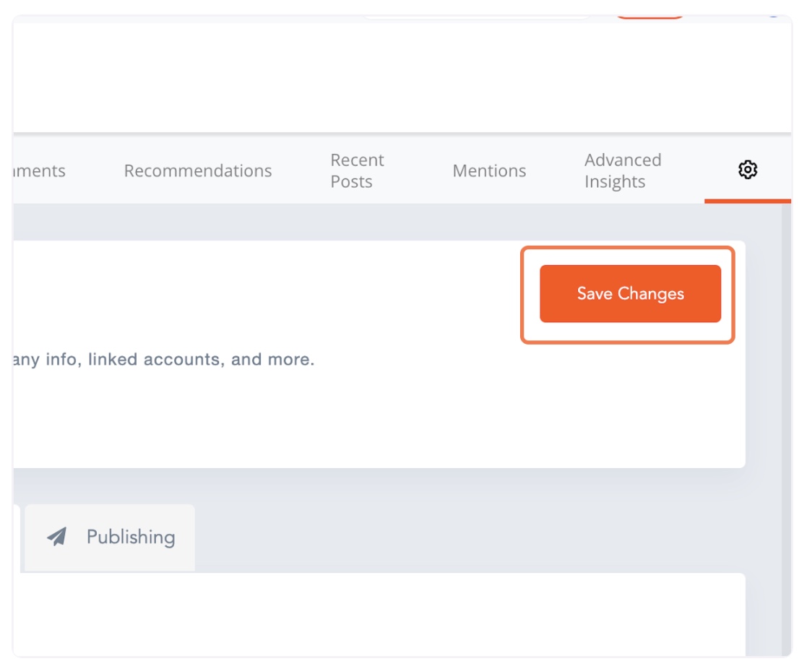812x669 pixels.
Task: Open the Publishing settings tab
Action: [110, 538]
